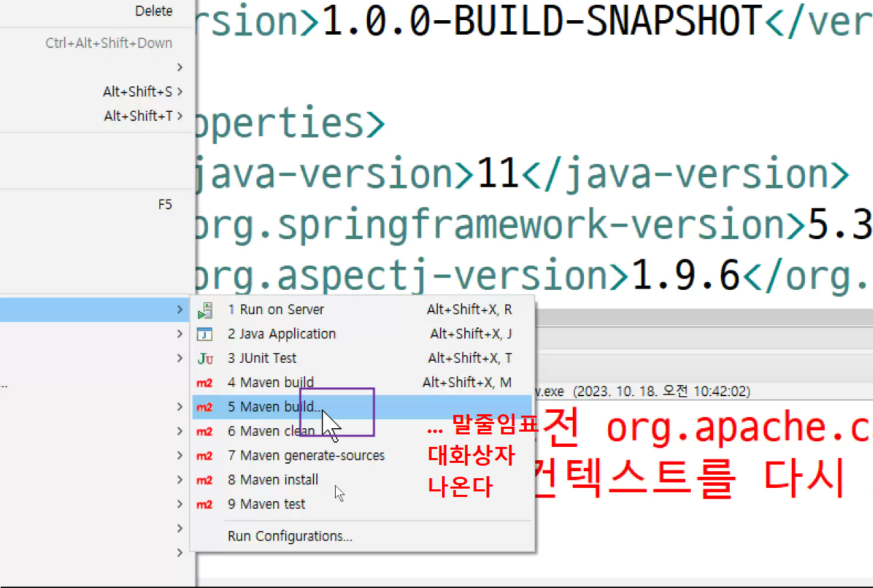Viewport: 873px width, 588px height.
Task: Choose the context menu item with shortcut F5
Action: click(x=97, y=205)
